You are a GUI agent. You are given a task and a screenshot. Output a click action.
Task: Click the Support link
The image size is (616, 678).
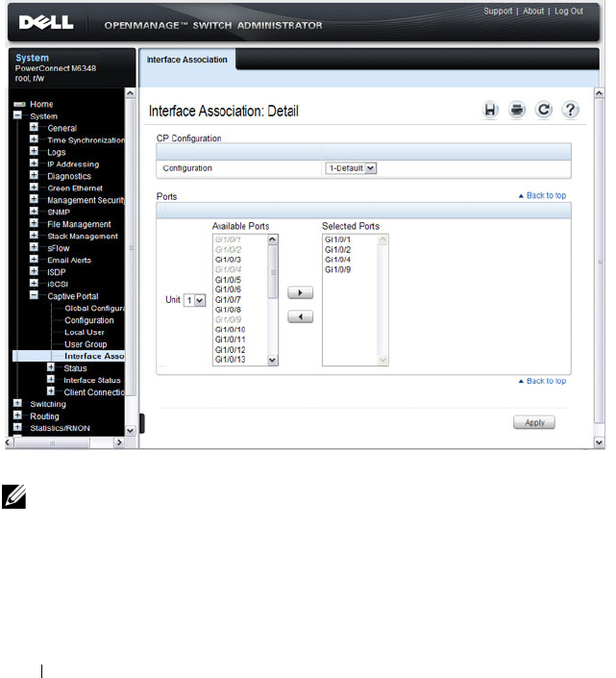click(x=498, y=12)
